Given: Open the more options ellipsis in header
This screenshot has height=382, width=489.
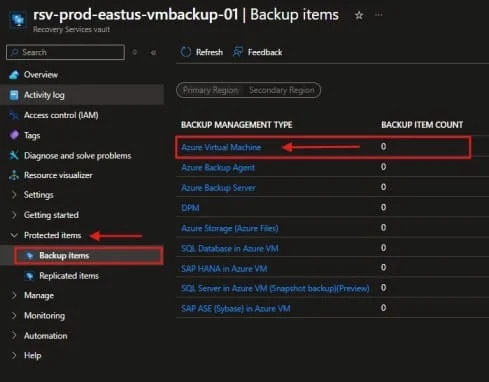Looking at the screenshot, I should coord(379,15).
